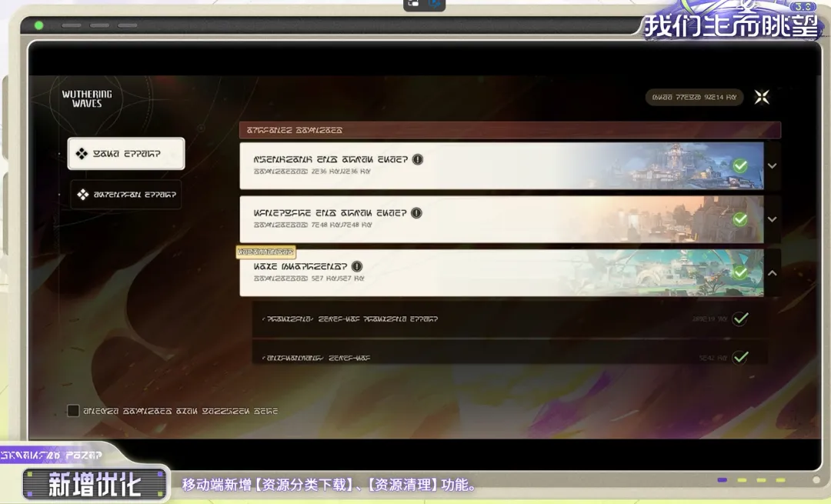
Task: Click the 我们生而眺望 3.3 logo
Action: [x=733, y=22]
